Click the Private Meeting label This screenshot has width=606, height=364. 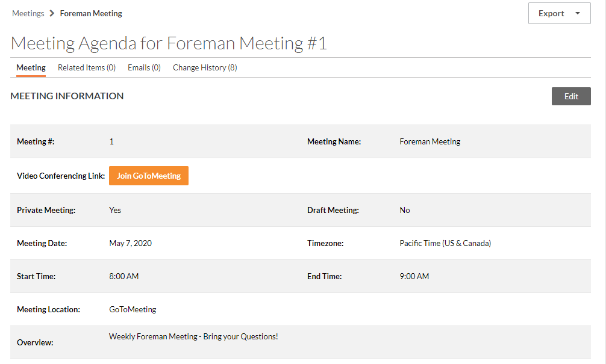click(x=46, y=210)
